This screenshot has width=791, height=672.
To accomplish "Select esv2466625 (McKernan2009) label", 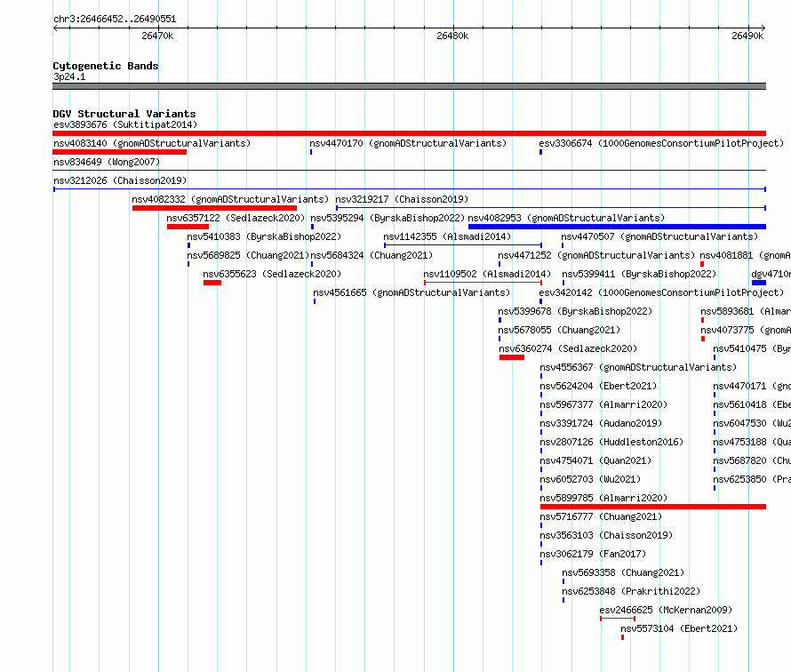I will tap(666, 610).
